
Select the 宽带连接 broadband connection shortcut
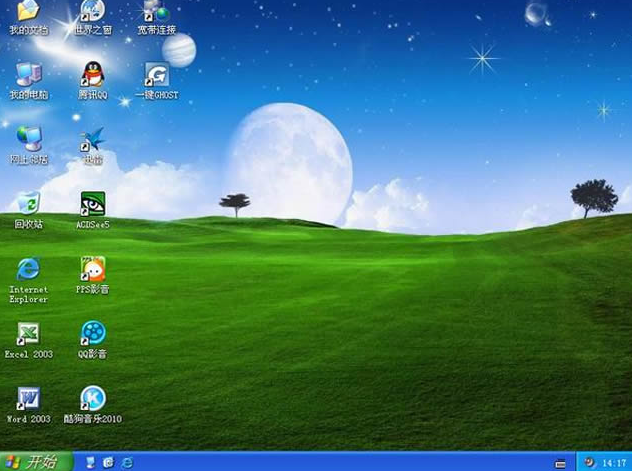156,12
